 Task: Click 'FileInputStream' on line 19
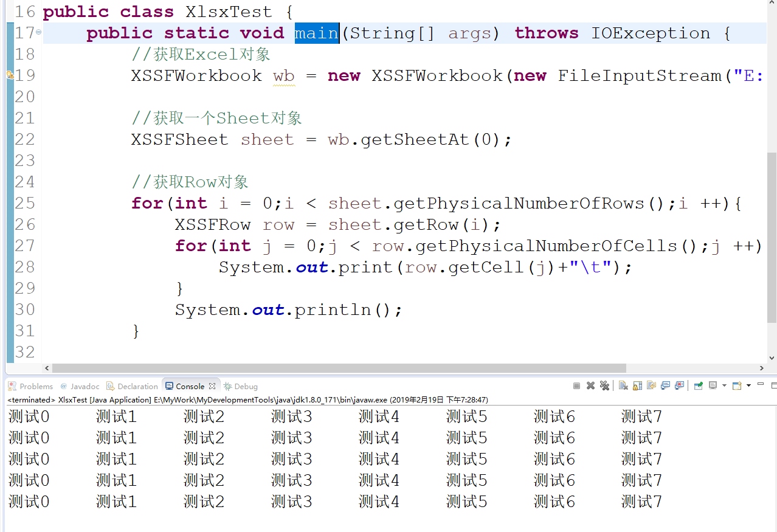click(x=640, y=75)
